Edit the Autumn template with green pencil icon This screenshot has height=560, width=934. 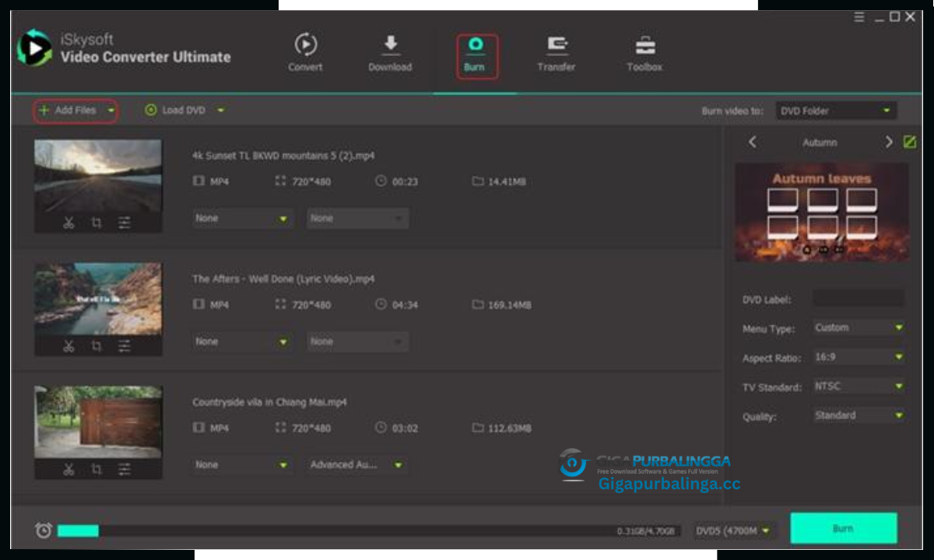pos(909,142)
